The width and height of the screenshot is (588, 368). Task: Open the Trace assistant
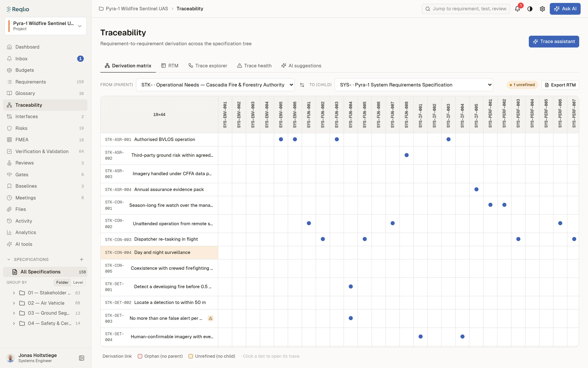pyautogui.click(x=554, y=41)
